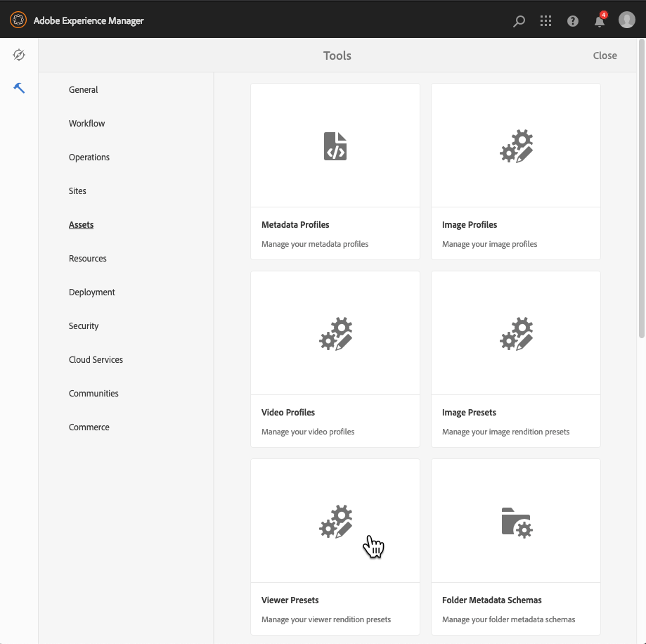Open the user profile avatar
Image resolution: width=646 pixels, height=644 pixels.
pyautogui.click(x=626, y=20)
